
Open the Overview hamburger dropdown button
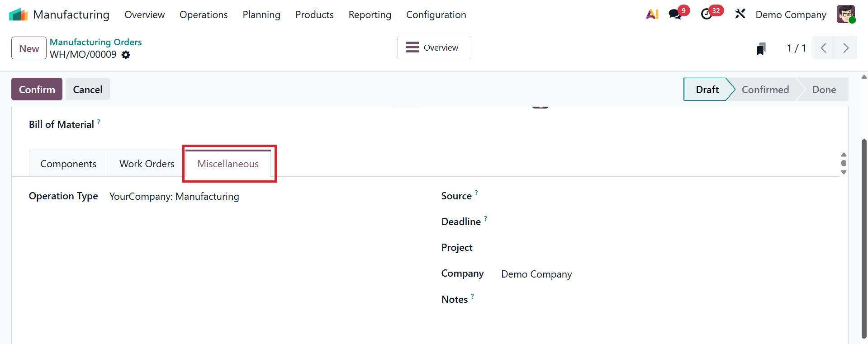434,47
